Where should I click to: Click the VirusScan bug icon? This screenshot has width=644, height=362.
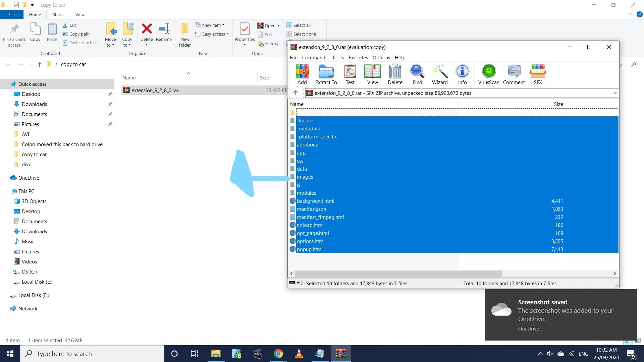488,74
